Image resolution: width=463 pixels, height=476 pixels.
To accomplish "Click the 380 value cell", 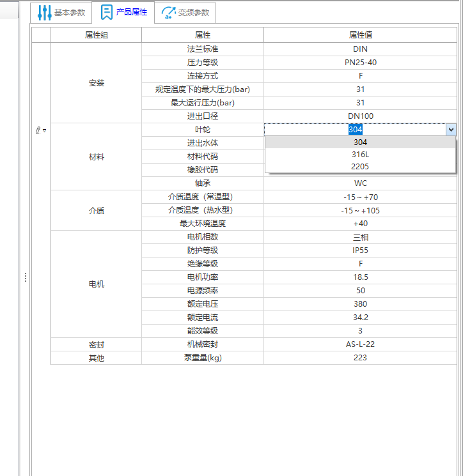I will click(360, 304).
